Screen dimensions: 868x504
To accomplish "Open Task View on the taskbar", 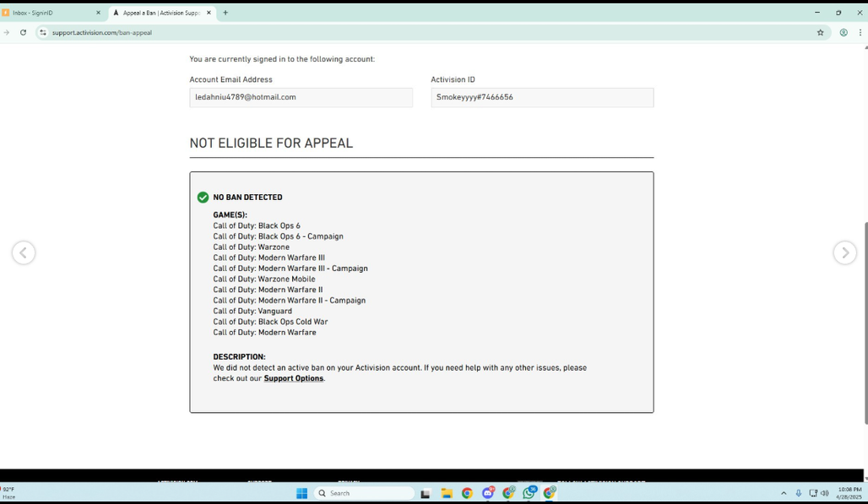I will (x=426, y=494).
